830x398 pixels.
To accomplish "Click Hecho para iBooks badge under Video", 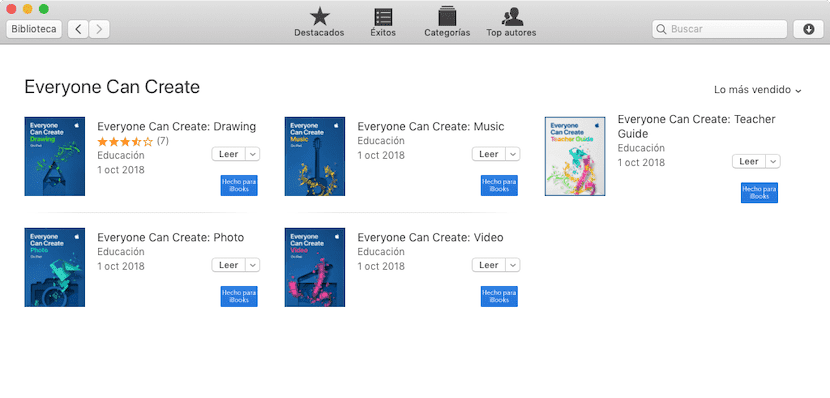I will [x=499, y=296].
